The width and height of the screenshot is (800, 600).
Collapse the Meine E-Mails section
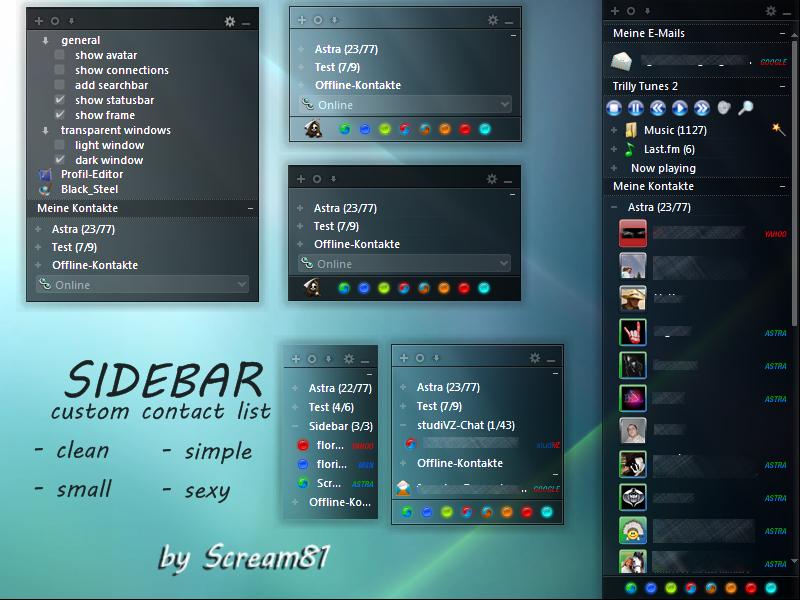click(x=782, y=33)
